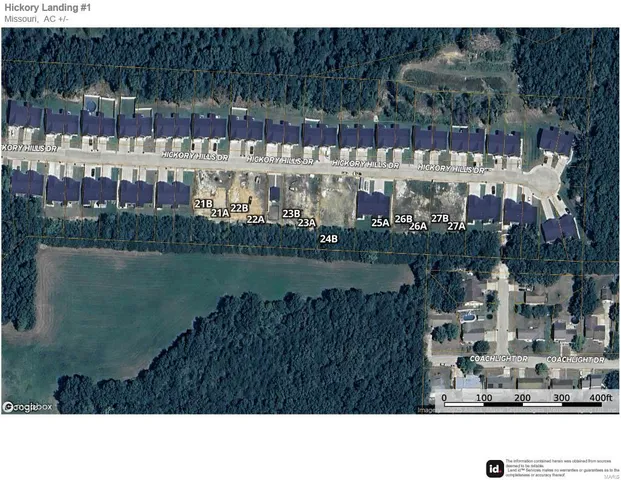This screenshot has width=621, height=480.
Task: Select lot marker 27A
Action: [456, 227]
